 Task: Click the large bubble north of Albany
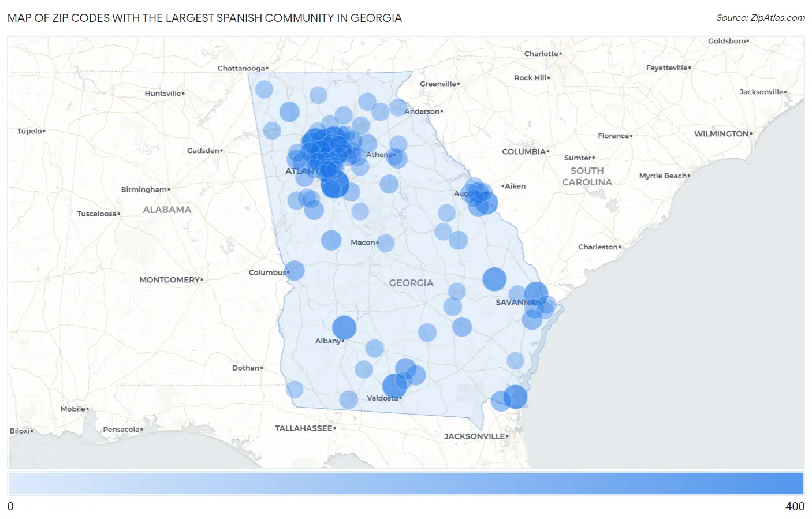click(x=344, y=327)
